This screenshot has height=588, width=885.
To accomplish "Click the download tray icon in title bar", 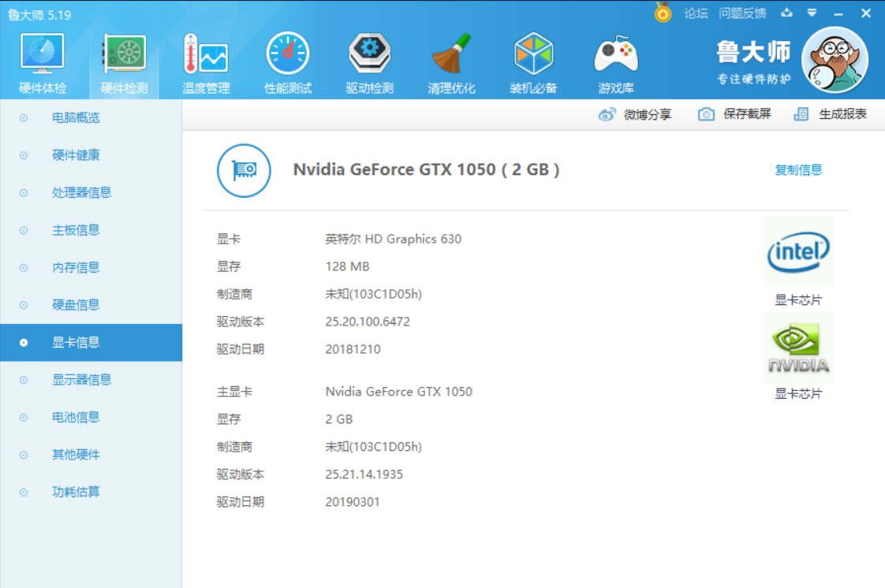I will (786, 13).
